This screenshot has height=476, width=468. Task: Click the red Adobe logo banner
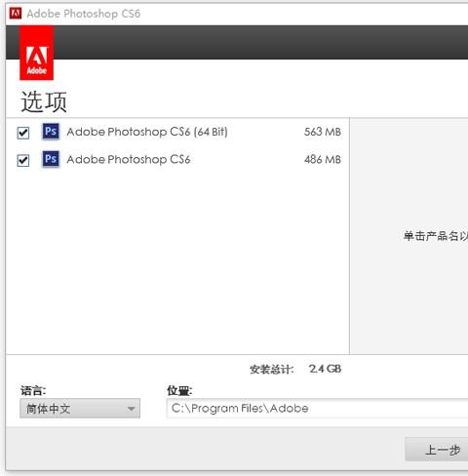tap(36, 53)
